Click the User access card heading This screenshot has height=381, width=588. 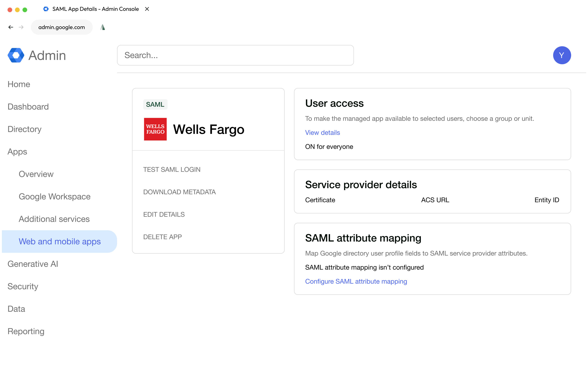pos(334,103)
